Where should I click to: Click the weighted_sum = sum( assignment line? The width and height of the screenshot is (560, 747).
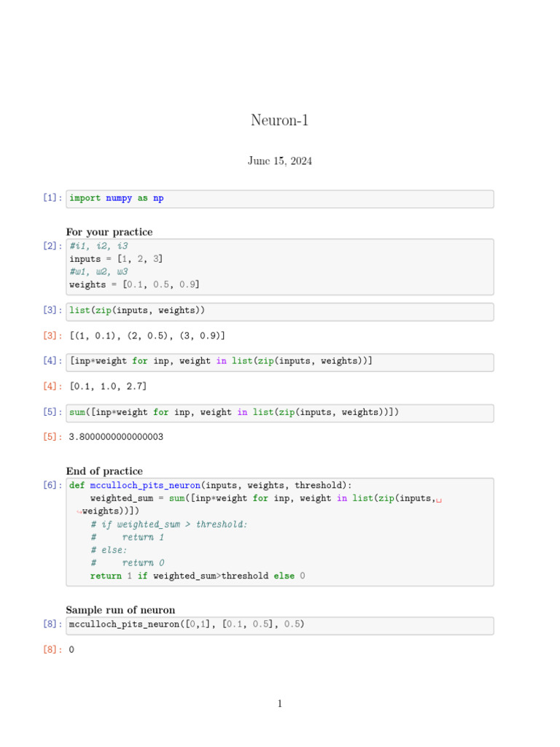(265, 498)
